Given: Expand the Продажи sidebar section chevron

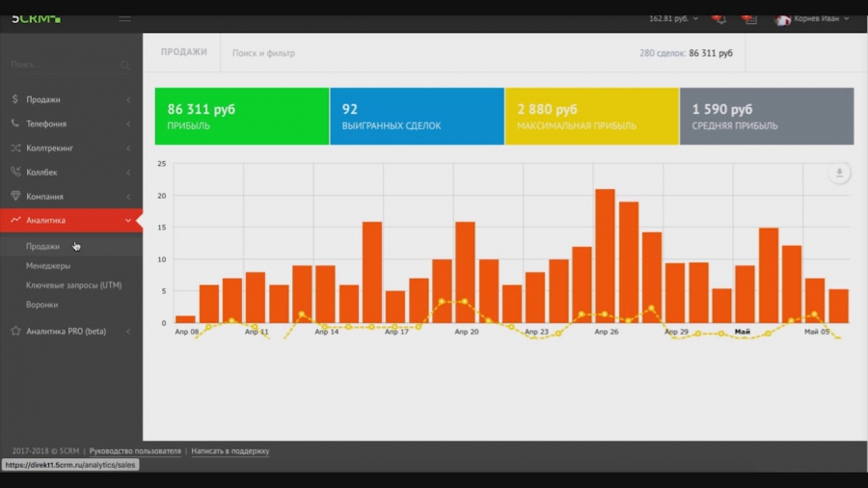Looking at the screenshot, I should (x=128, y=99).
